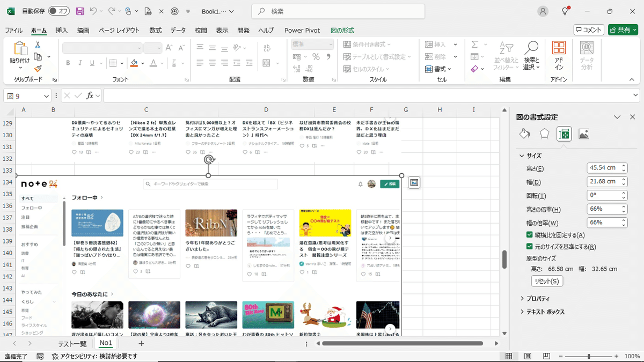
Task: Toggle relative to original size (元のサイズを基準にする) checkbox
Action: [530, 247]
